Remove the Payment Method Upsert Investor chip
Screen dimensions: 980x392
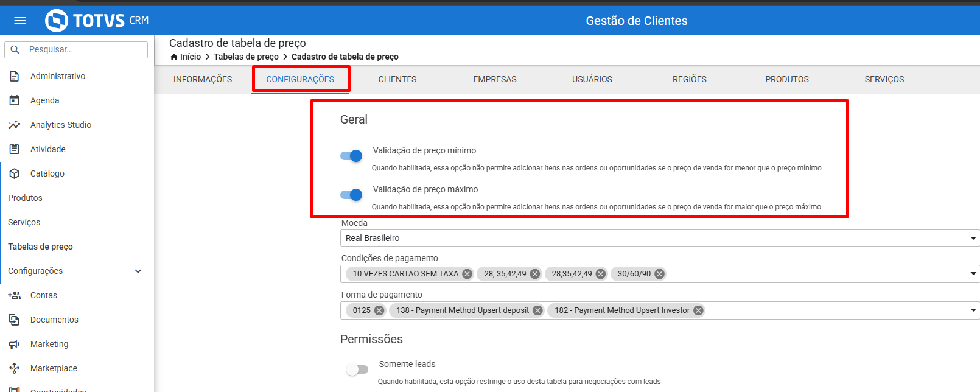[698, 310]
